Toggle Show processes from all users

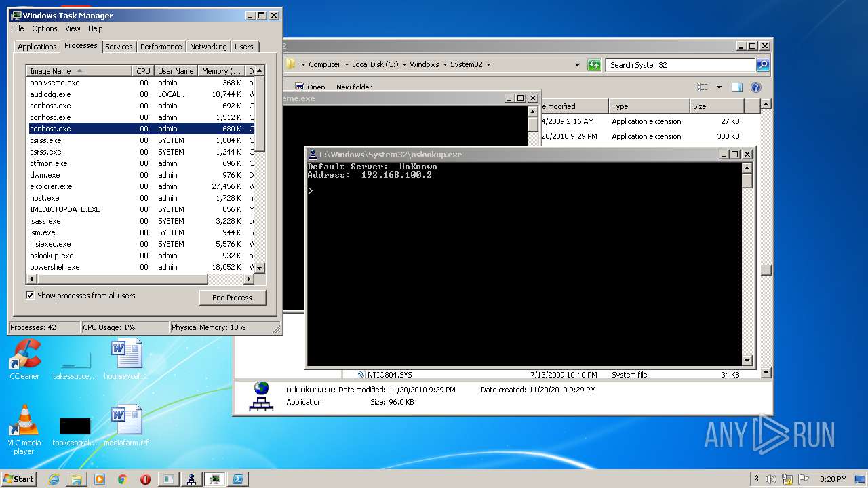point(30,295)
